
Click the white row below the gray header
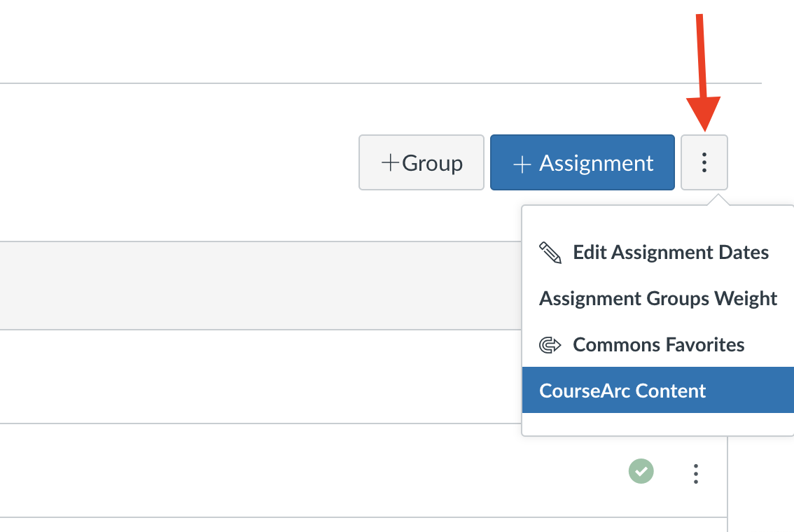(259, 377)
